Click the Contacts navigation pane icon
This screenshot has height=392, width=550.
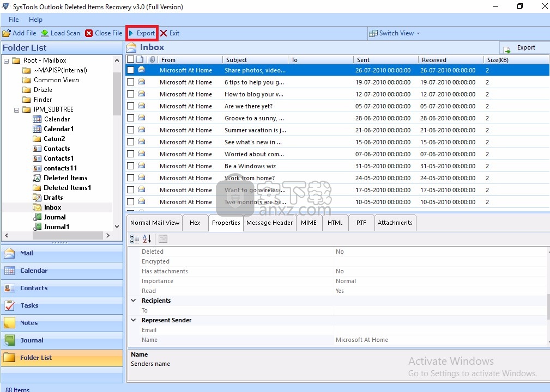pyautogui.click(x=9, y=288)
